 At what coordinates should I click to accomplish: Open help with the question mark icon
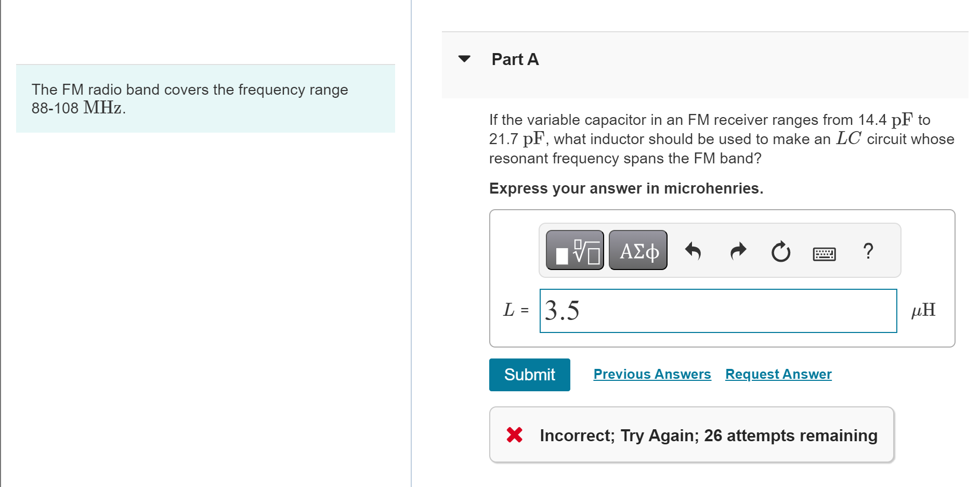pos(868,251)
